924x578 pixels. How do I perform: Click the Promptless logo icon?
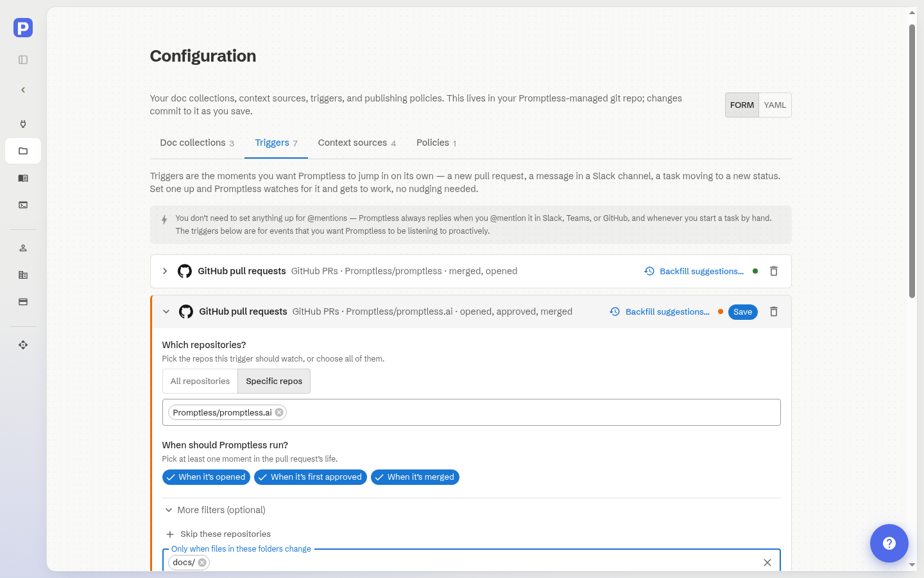point(23,28)
